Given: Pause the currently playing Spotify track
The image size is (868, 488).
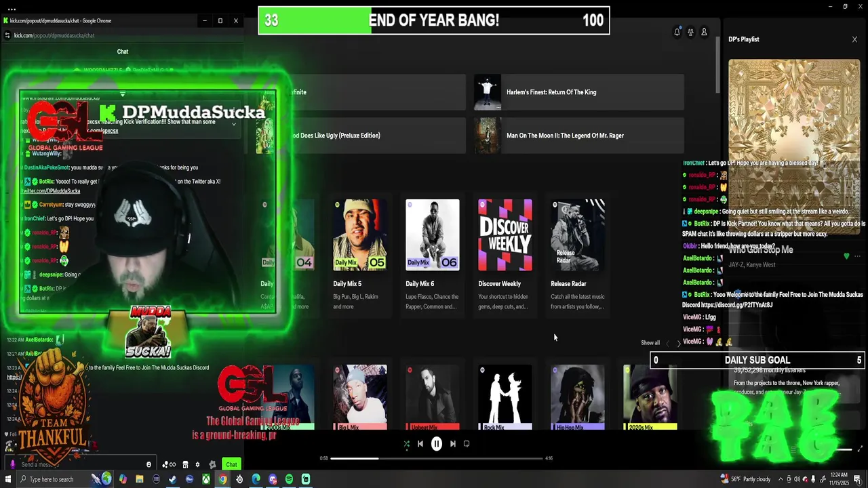Looking at the screenshot, I should click(x=437, y=444).
